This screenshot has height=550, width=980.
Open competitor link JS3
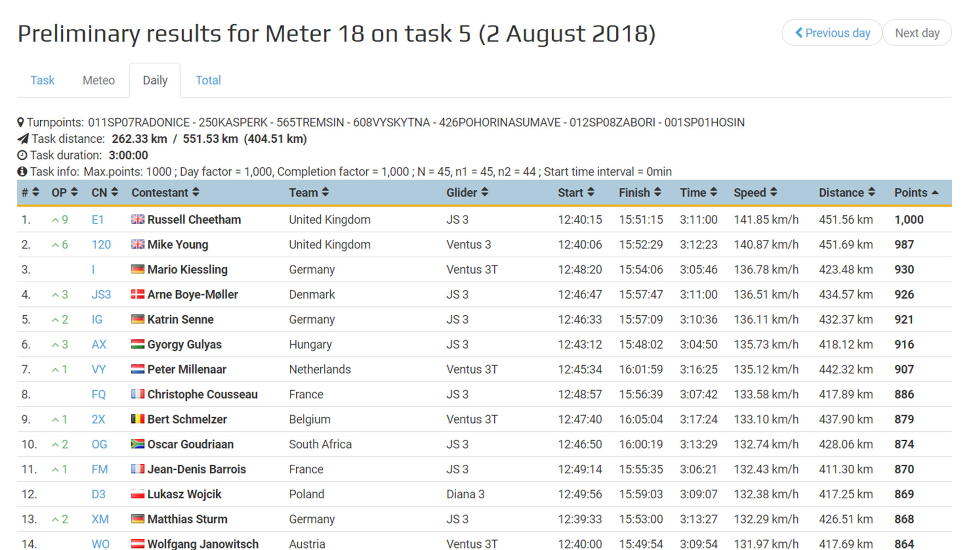[101, 294]
